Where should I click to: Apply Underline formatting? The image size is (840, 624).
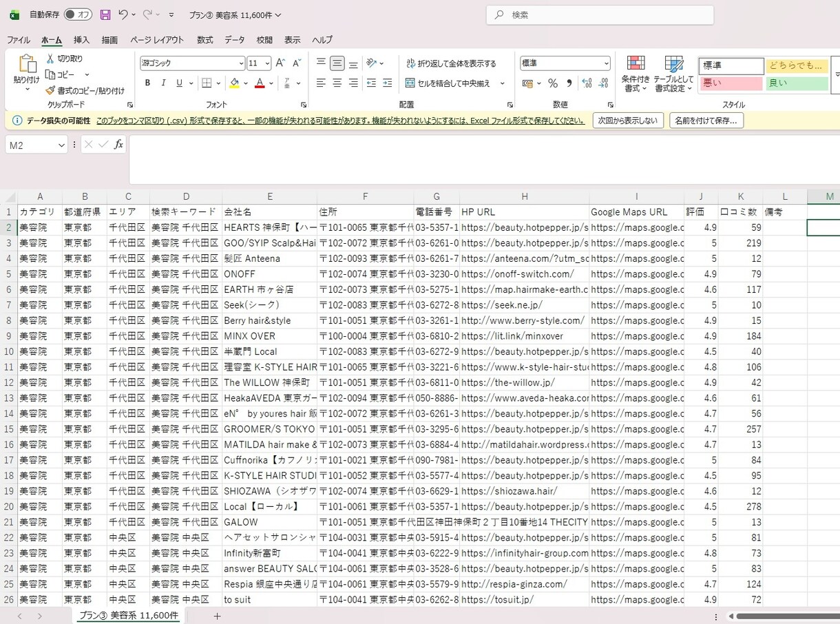pos(179,83)
